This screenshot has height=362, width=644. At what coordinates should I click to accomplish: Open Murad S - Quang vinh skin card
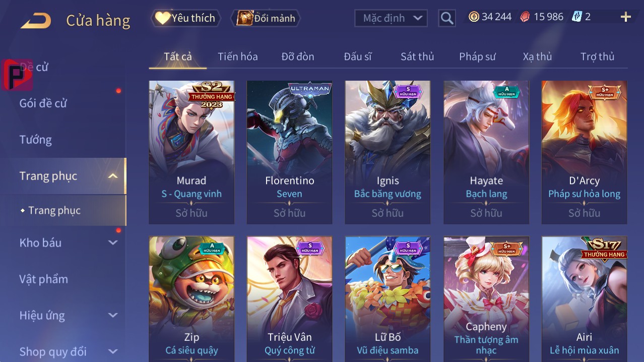click(x=191, y=152)
